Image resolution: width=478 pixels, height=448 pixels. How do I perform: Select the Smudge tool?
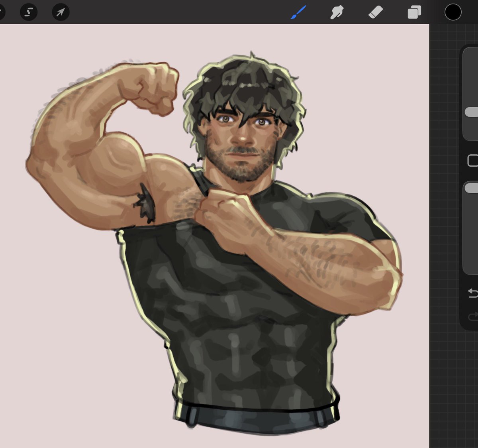(x=337, y=12)
